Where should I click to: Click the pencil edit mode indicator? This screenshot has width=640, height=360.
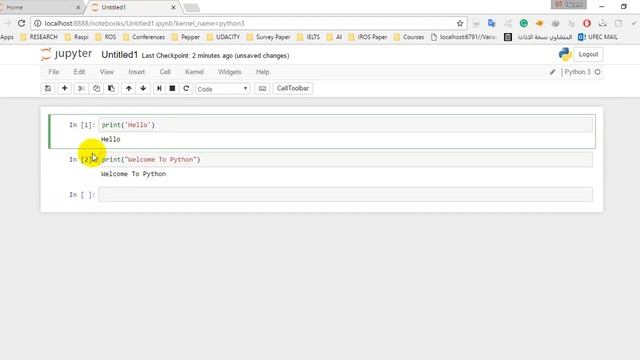552,72
